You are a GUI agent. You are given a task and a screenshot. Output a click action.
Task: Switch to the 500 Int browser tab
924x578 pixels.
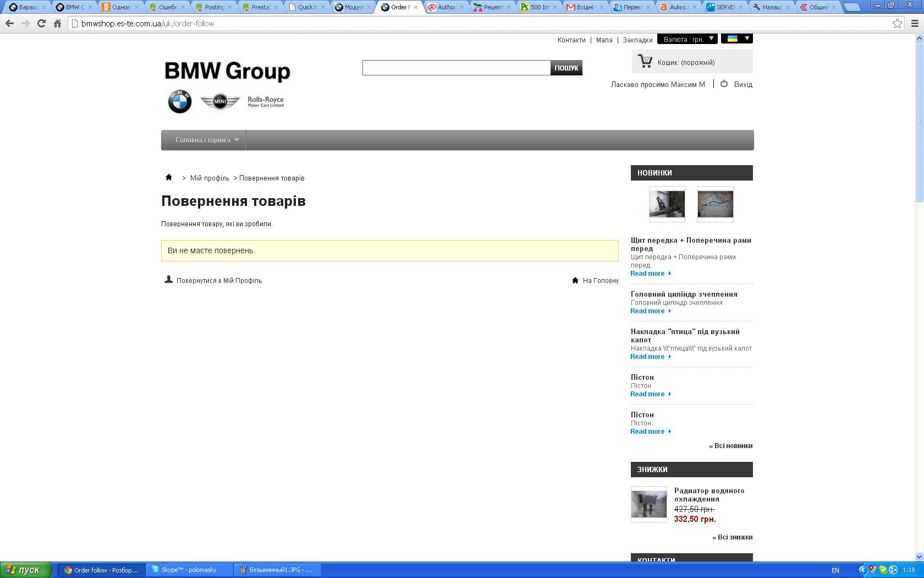coord(538,7)
